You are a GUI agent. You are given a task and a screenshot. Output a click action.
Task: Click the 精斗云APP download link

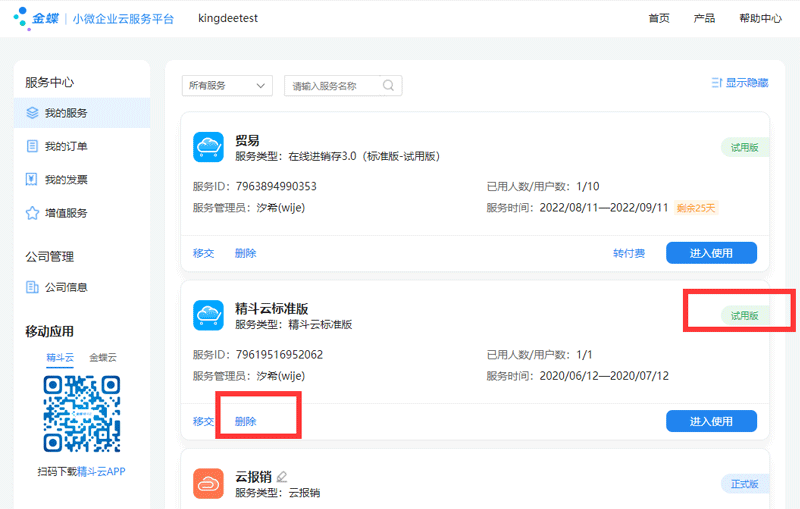pos(101,471)
